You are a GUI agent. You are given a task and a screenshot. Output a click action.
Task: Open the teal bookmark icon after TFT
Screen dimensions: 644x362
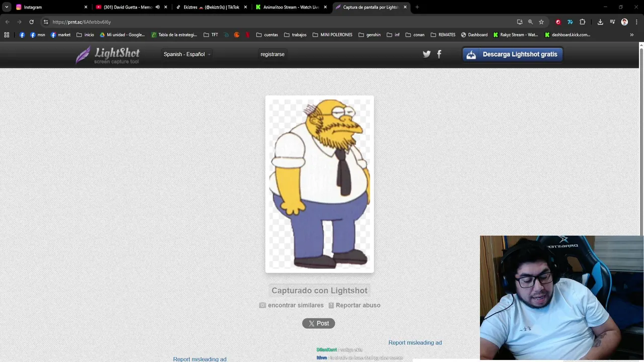[226, 35]
